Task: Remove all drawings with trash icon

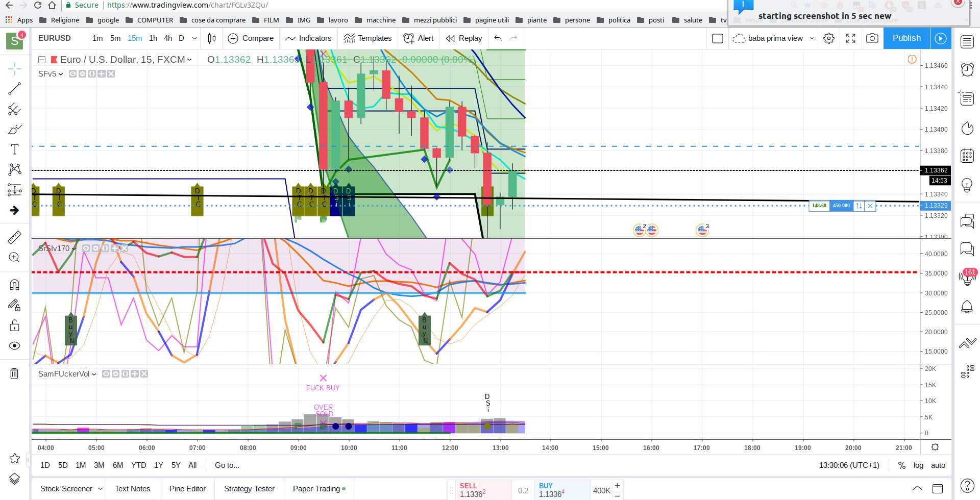Action: tap(14, 373)
